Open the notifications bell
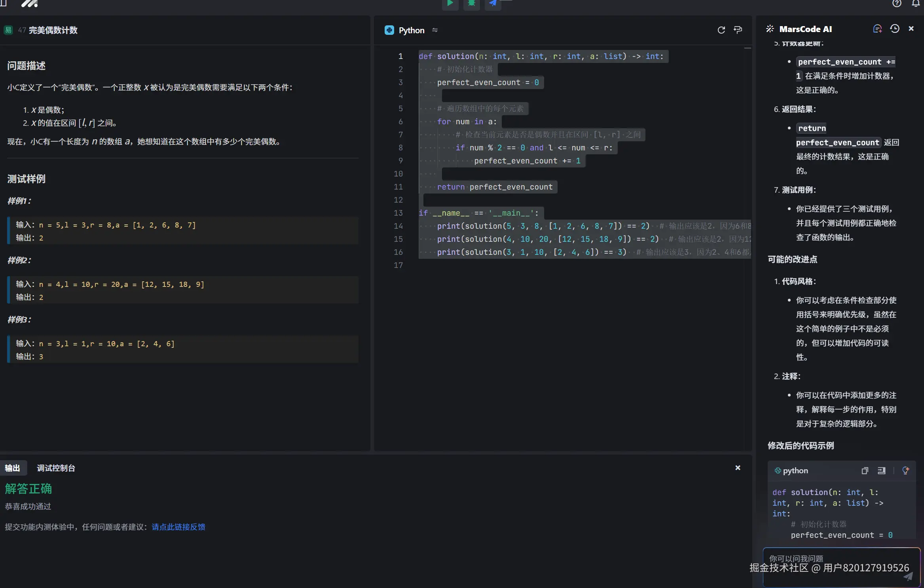The height and width of the screenshot is (588, 924). (x=916, y=4)
